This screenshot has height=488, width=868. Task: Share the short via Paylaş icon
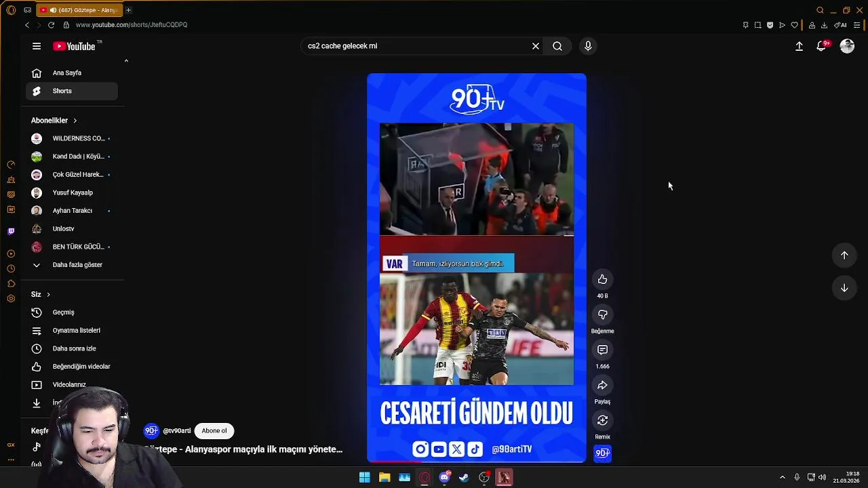(x=602, y=385)
